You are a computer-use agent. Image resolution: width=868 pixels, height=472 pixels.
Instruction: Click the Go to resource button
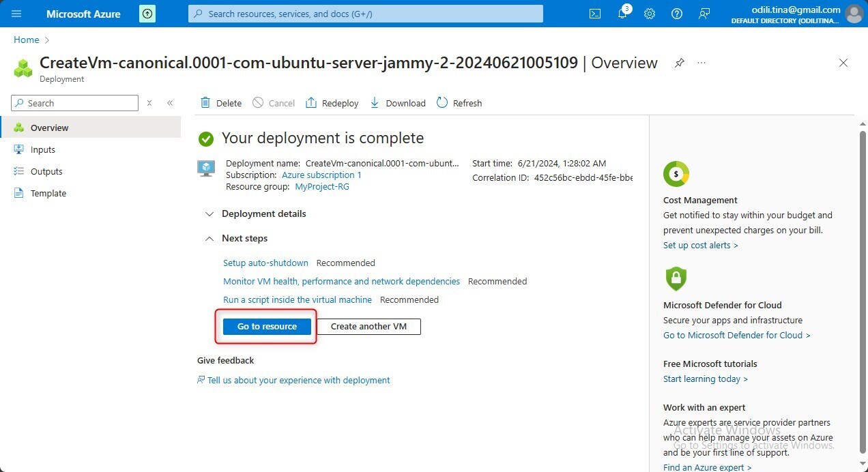[267, 327]
